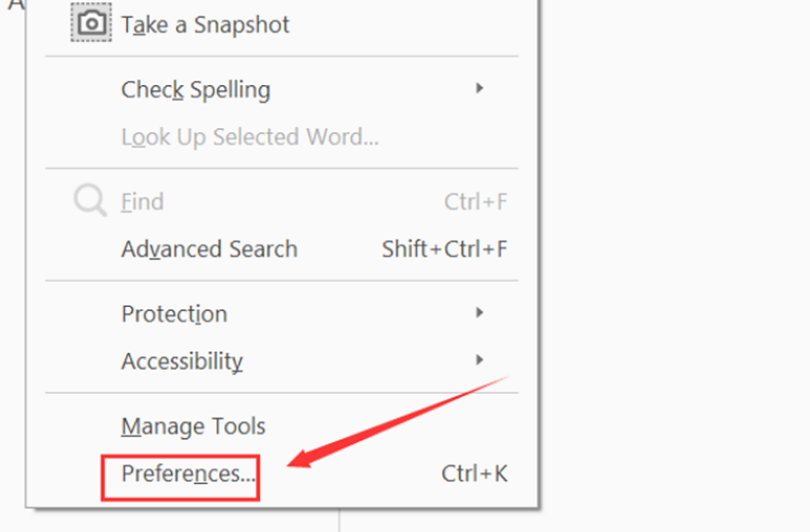Viewport: 810px width, 532px height.
Task: Expand the Accessibility submenu arrow
Action: coord(479,360)
